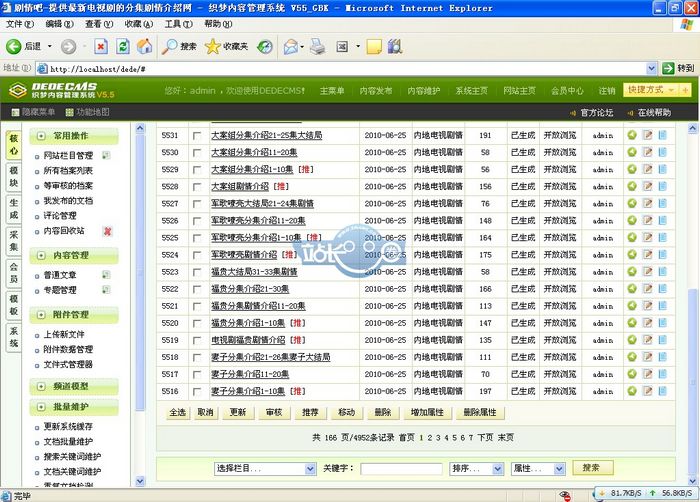This screenshot has width=700, height=502.
Task: Switch to the 生成 side tab
Action: pyautogui.click(x=14, y=209)
